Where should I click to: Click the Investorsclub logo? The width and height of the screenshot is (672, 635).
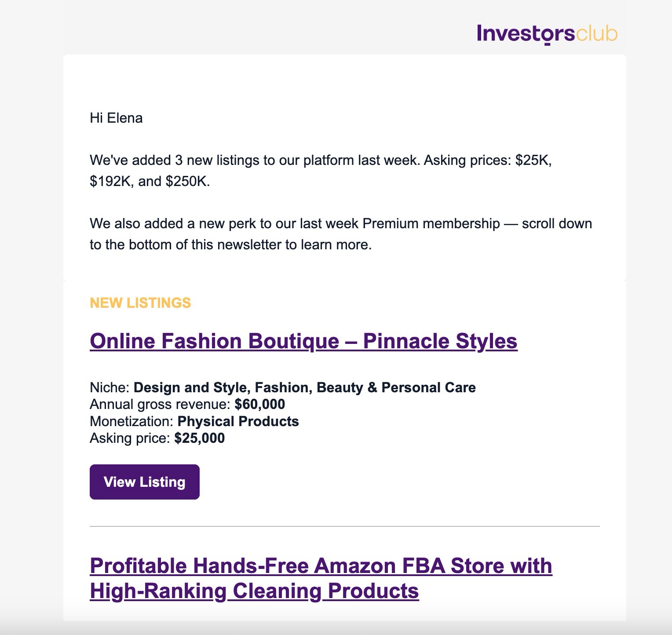click(x=547, y=34)
